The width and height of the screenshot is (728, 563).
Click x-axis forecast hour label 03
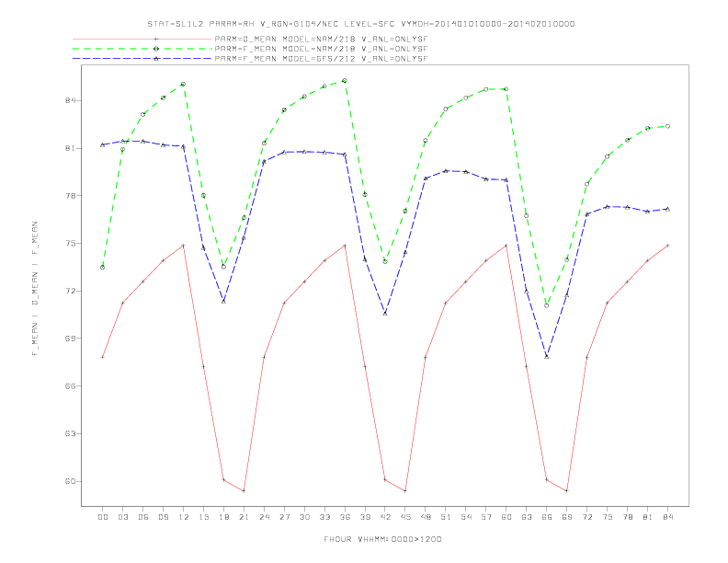pos(122,517)
